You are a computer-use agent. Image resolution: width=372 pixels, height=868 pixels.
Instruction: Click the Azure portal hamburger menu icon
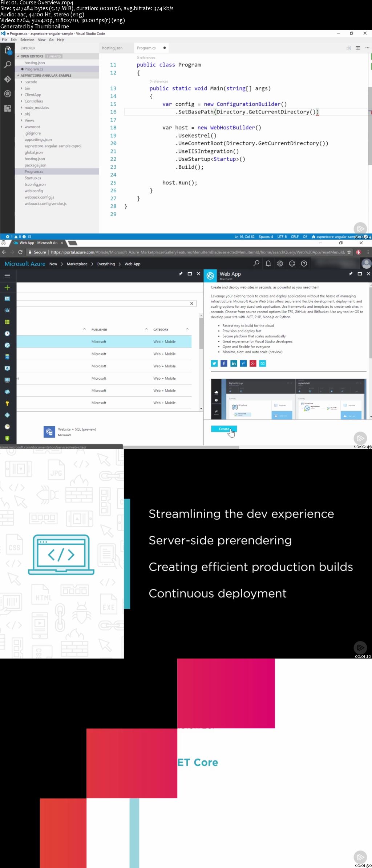pos(7,276)
